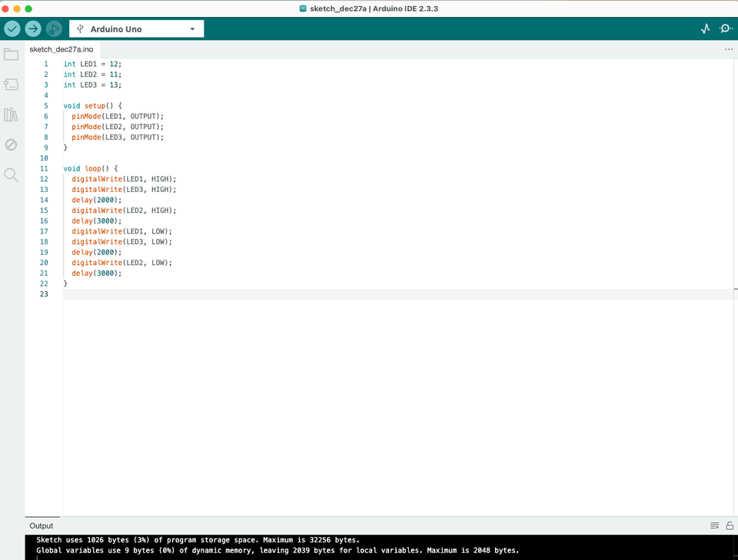Viewport: 738px width, 560px height.
Task: Click 'delay(2000);' on line 14
Action: click(97, 200)
